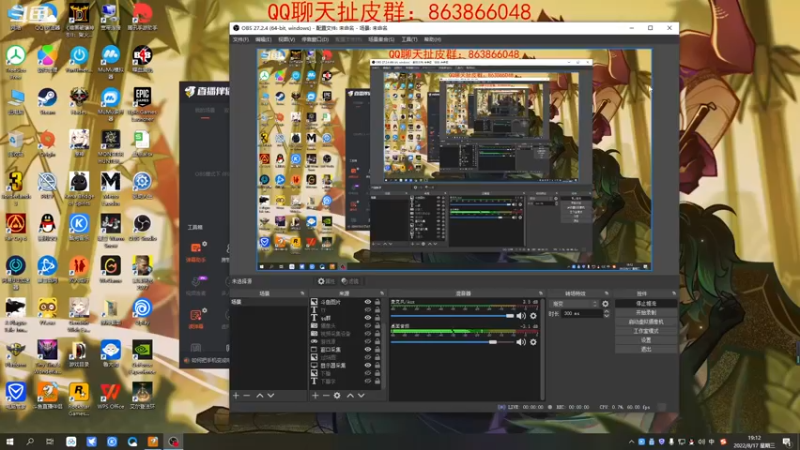Open GeForce Experience desktop icon
Image resolution: width=800 pixels, height=450 pixels.
pos(142,357)
